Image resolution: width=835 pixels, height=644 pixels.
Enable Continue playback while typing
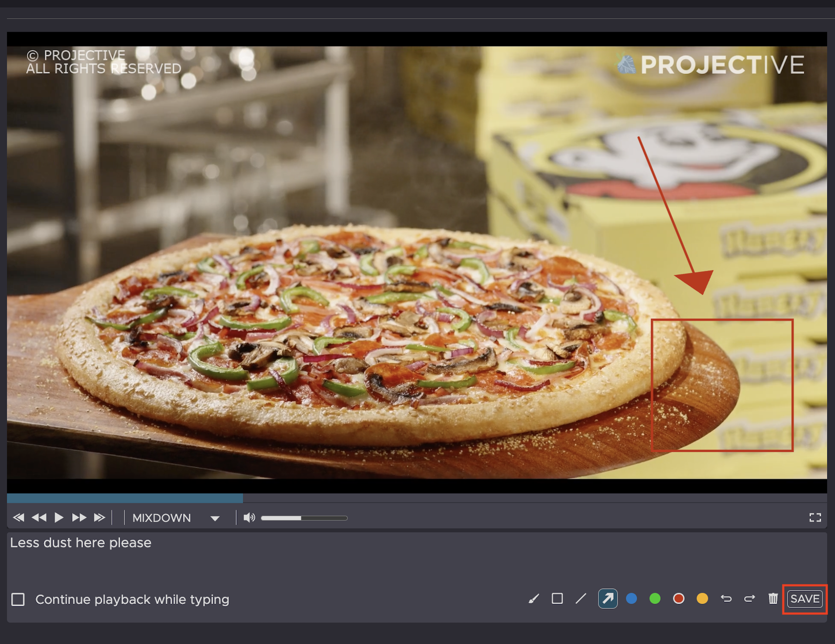pyautogui.click(x=18, y=599)
